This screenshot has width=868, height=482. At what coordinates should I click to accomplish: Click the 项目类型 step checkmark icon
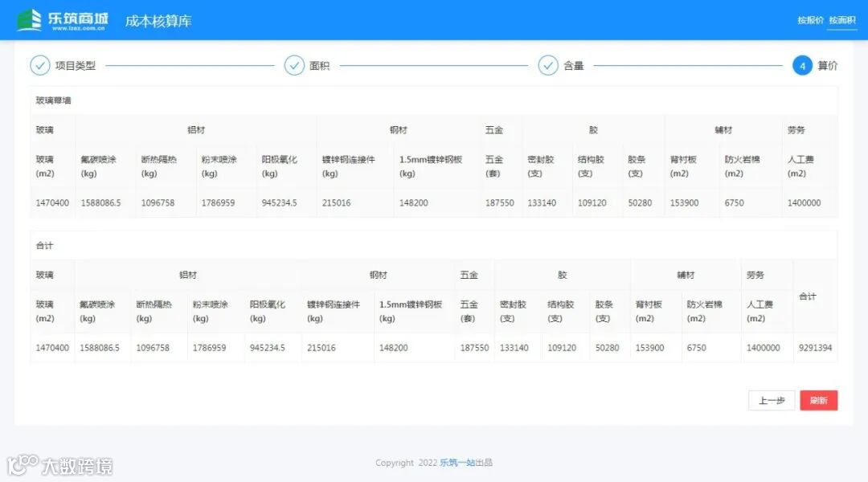(40, 65)
